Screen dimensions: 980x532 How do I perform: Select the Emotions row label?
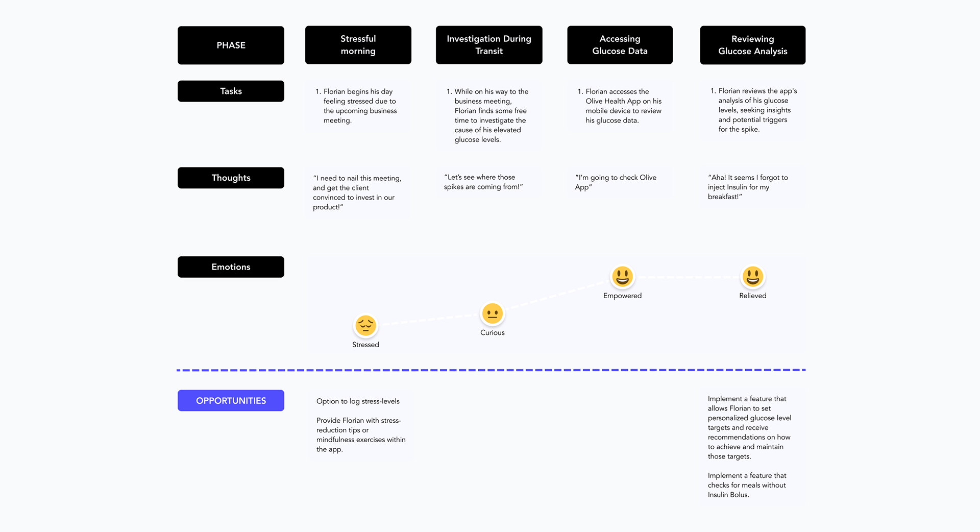click(x=231, y=267)
